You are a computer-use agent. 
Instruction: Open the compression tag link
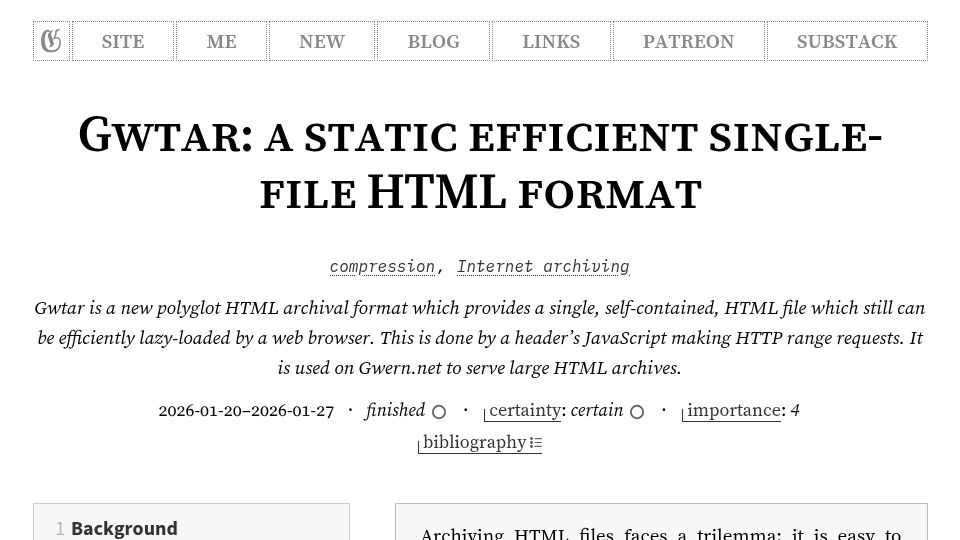click(x=382, y=267)
